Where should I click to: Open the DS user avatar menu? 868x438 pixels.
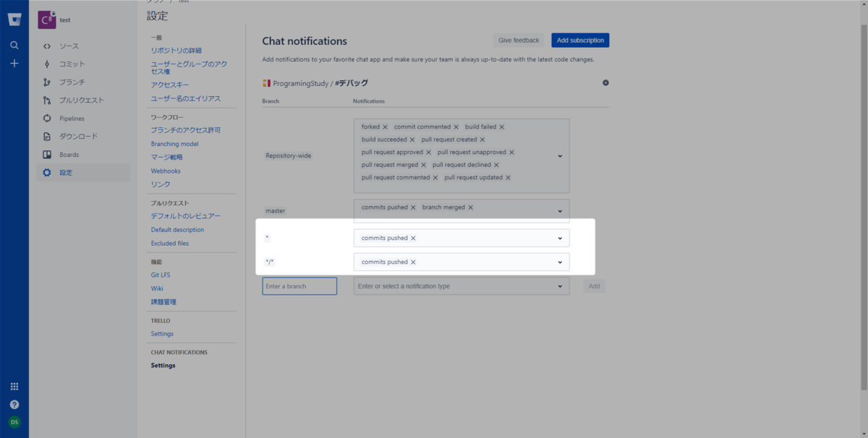[14, 421]
